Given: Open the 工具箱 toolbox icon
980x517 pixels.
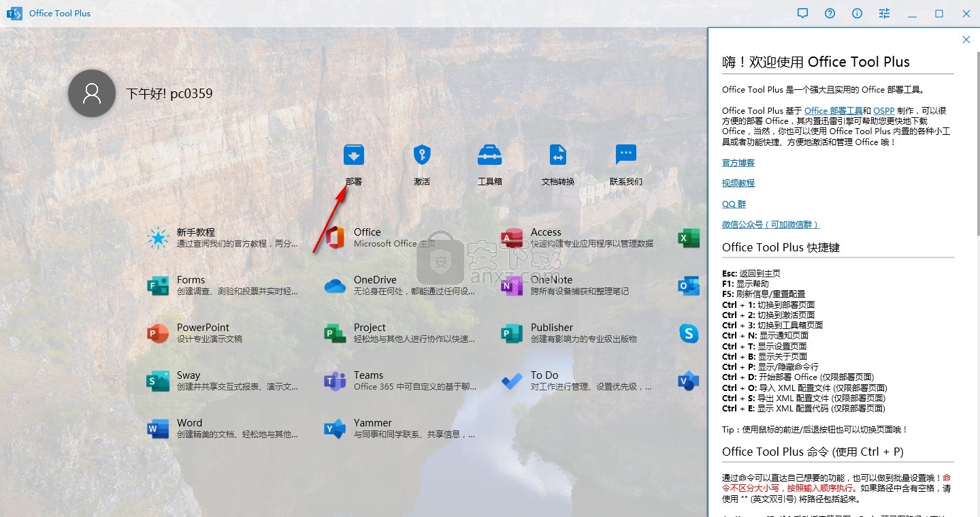Looking at the screenshot, I should pos(490,155).
